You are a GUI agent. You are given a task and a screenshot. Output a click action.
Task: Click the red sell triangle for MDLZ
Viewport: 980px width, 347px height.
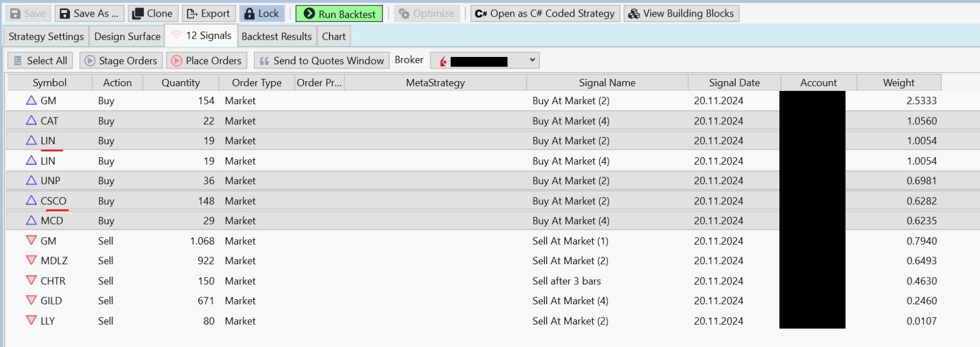coord(32,260)
